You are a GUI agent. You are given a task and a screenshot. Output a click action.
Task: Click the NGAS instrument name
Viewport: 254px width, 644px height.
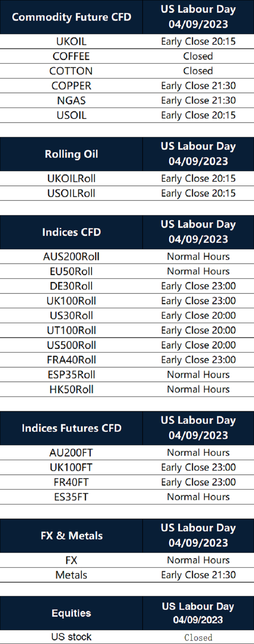pos(71,101)
